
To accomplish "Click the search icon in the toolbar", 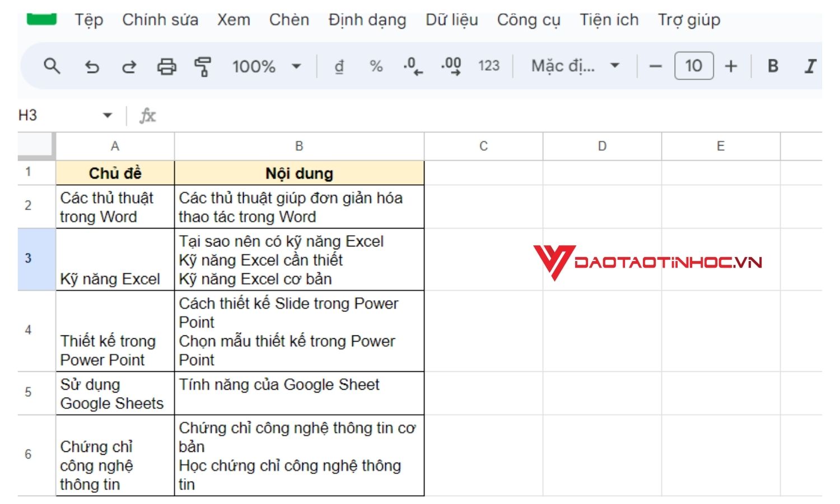I will coord(52,66).
